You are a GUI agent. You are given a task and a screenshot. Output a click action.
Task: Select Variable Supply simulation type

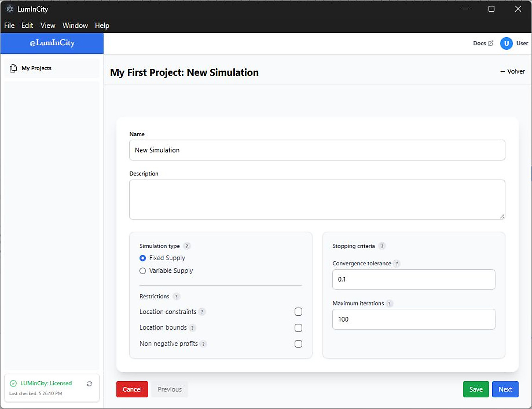pos(143,271)
